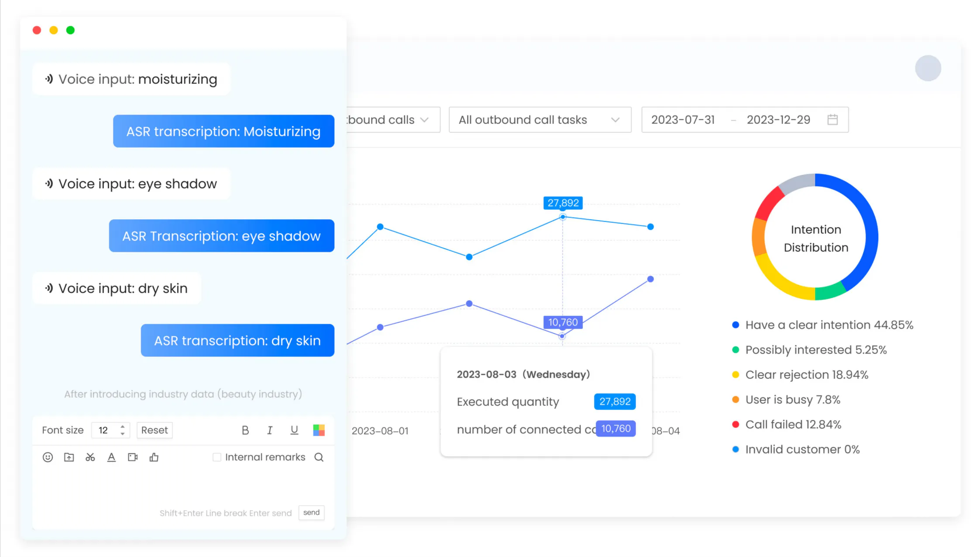
Task: Click the 10,760 data point on chart
Action: coord(562,336)
